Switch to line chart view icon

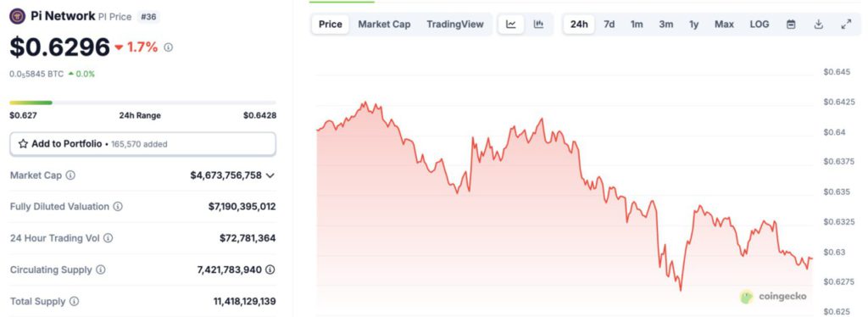click(511, 25)
